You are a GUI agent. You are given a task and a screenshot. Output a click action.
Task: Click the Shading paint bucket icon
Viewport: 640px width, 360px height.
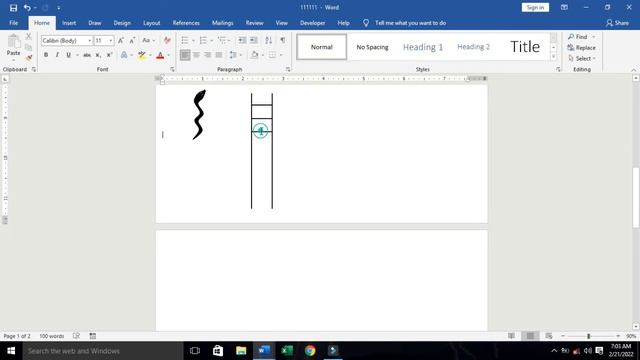[255, 55]
